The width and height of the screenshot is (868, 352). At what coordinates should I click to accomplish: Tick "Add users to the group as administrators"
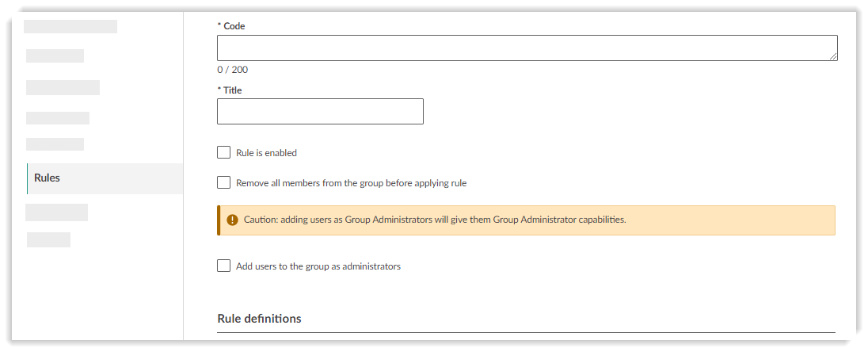pyautogui.click(x=224, y=266)
